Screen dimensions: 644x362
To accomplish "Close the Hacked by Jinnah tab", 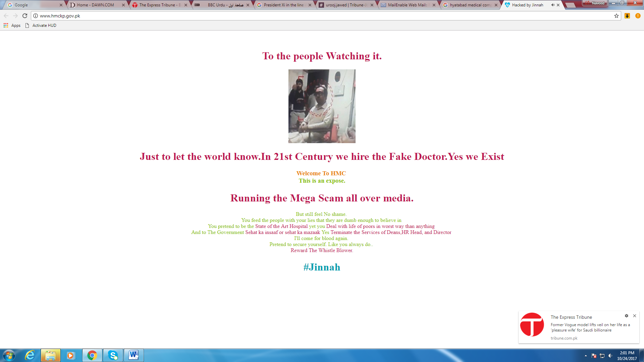I will pyautogui.click(x=558, y=5).
